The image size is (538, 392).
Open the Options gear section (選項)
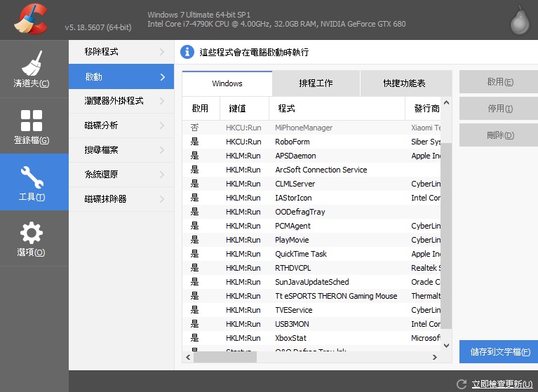[32, 238]
